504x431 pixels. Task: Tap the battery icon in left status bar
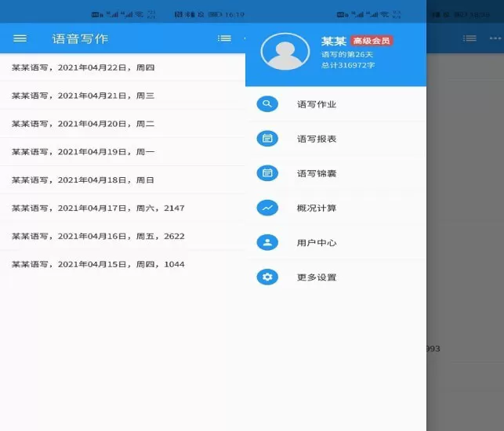point(215,14)
